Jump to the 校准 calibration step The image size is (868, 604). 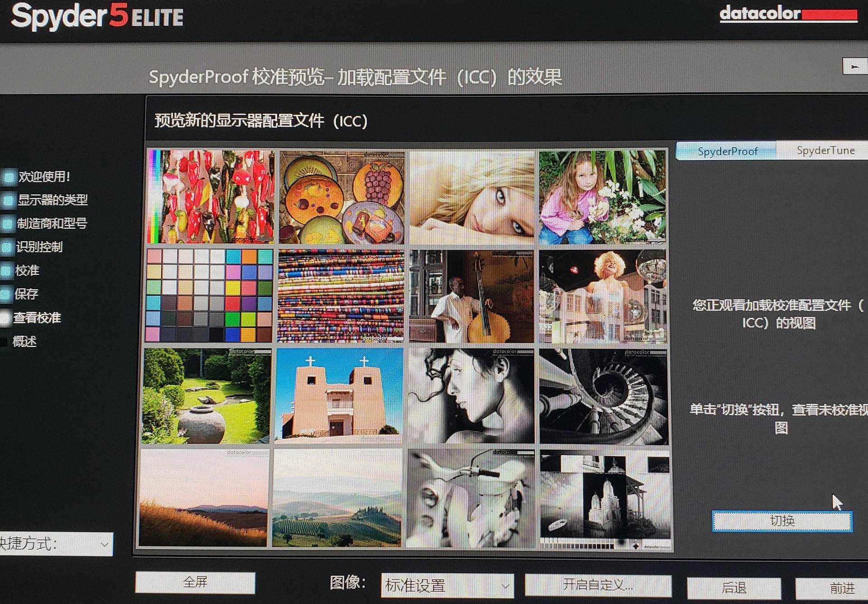pyautogui.click(x=27, y=271)
